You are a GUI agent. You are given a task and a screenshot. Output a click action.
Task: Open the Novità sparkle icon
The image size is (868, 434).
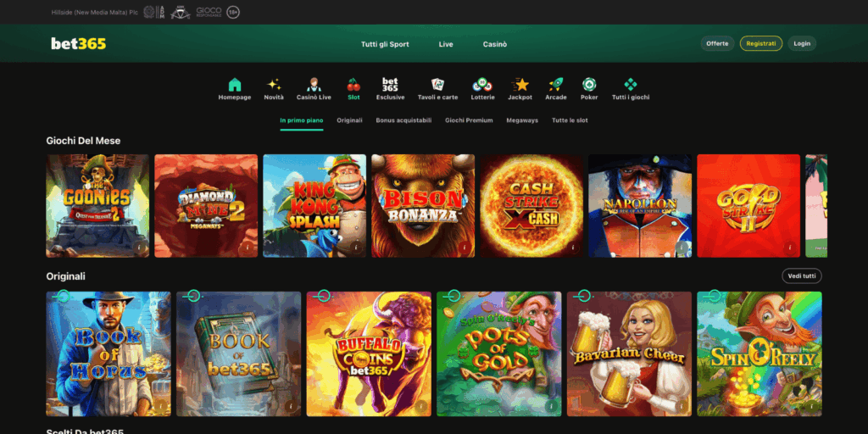[274, 85]
